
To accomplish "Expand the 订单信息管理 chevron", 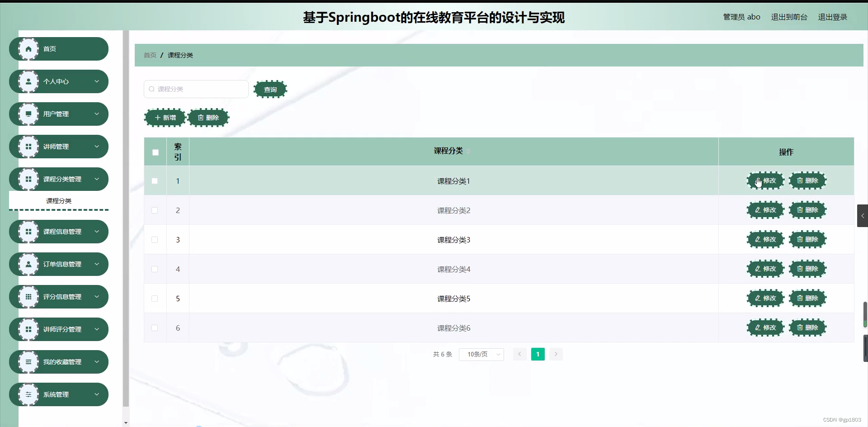I will [x=97, y=264].
